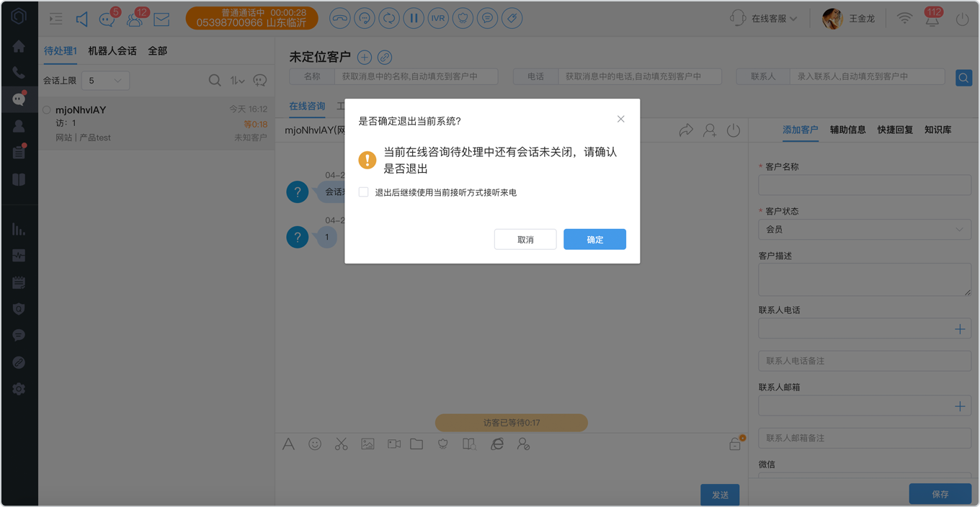
Task: Click the screenshot scissors tool
Action: coord(341,444)
